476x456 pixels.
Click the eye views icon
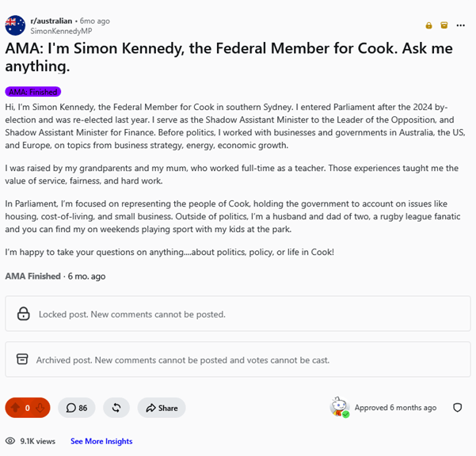tap(10, 441)
